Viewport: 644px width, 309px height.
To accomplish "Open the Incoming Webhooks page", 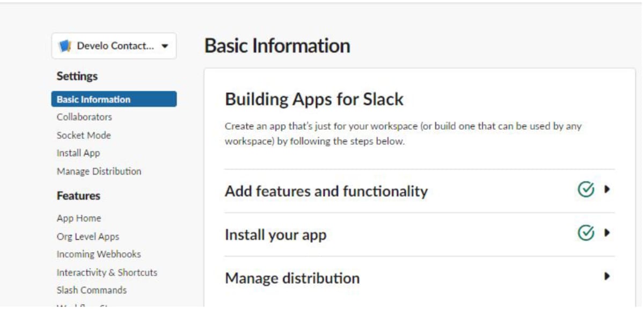I will [x=99, y=254].
